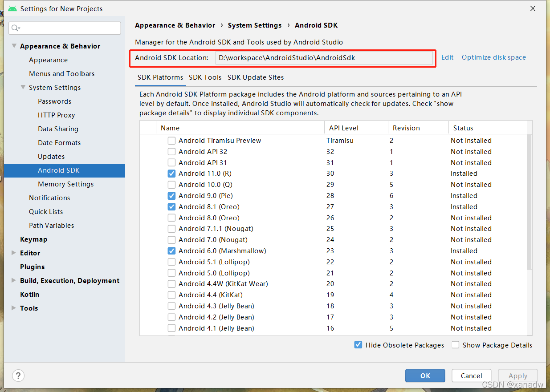Sort by the Name column header
The width and height of the screenshot is (550, 392).
pyautogui.click(x=240, y=128)
